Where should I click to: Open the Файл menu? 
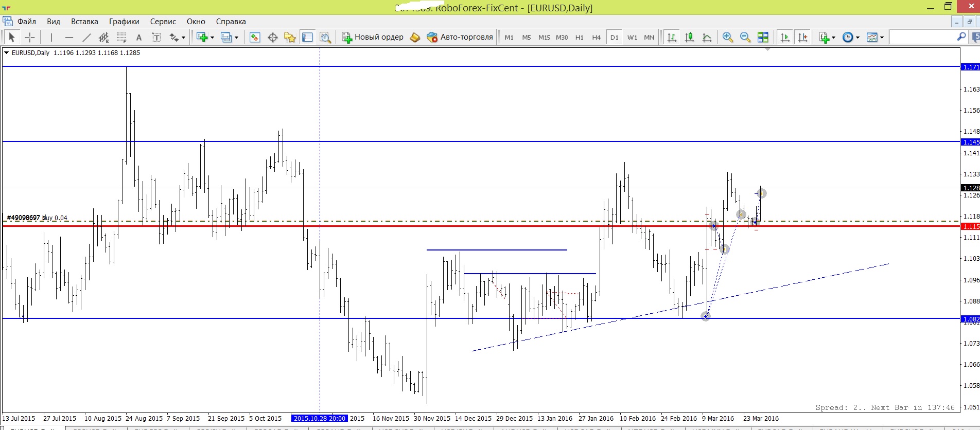pos(27,22)
